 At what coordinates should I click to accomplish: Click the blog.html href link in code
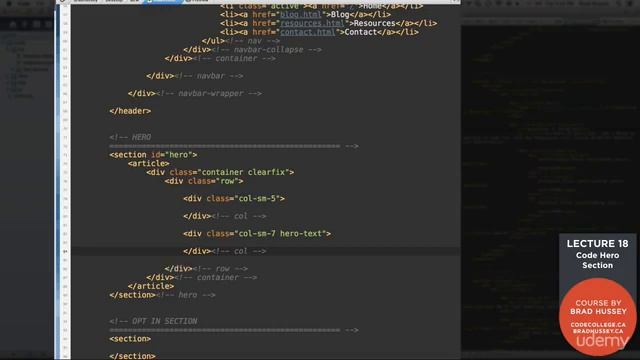pos(301,15)
